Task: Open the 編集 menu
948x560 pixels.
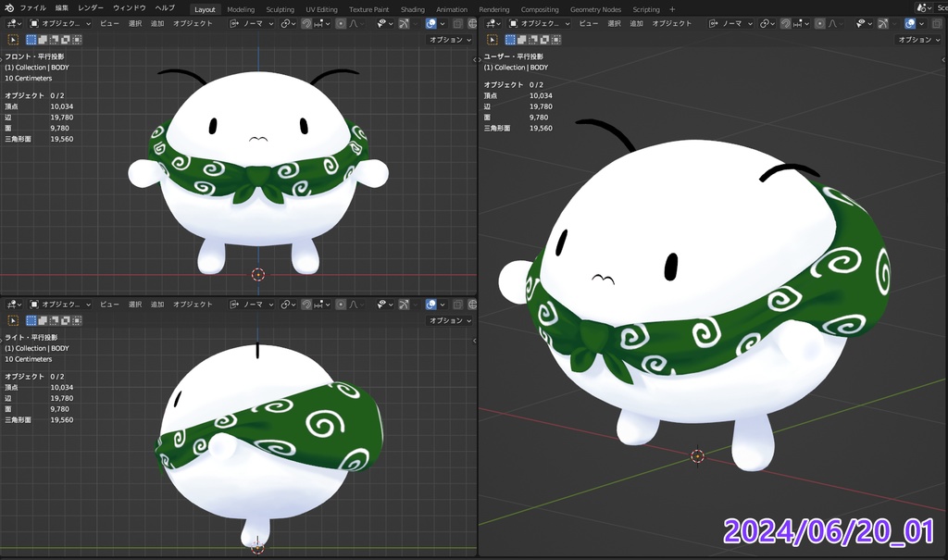Action: click(x=62, y=7)
